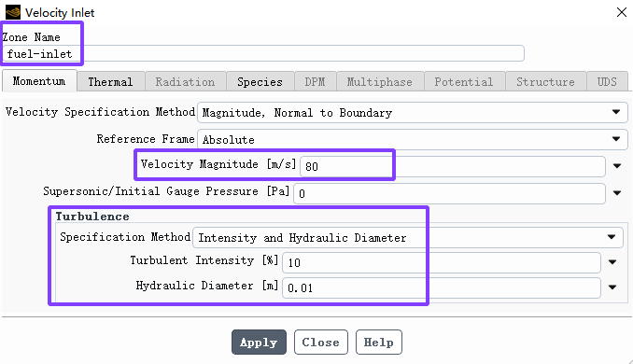Open Velocity Magnitude options arrow
Viewport: 633px width, 364px height.
pyautogui.click(x=617, y=166)
